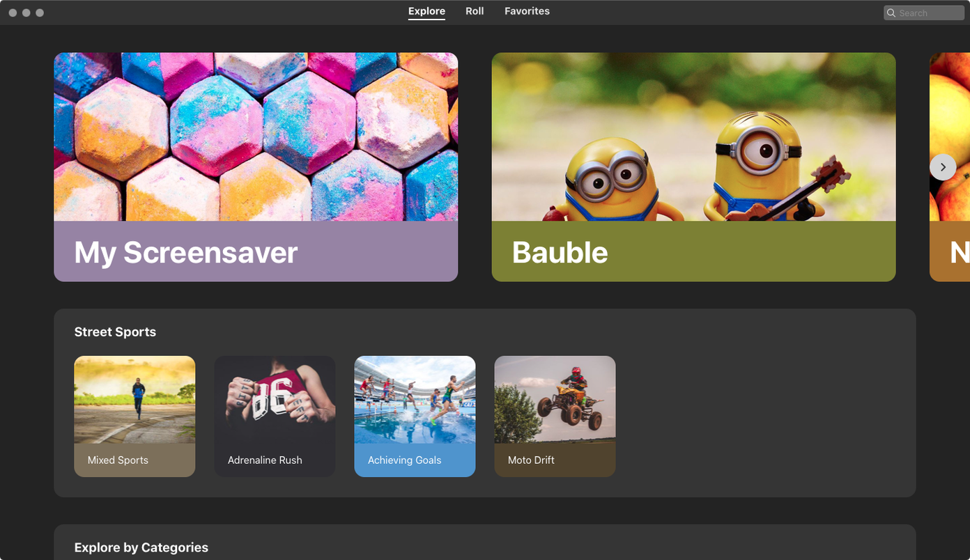
Task: Click the purple My Screensaver title banner
Action: (x=256, y=251)
